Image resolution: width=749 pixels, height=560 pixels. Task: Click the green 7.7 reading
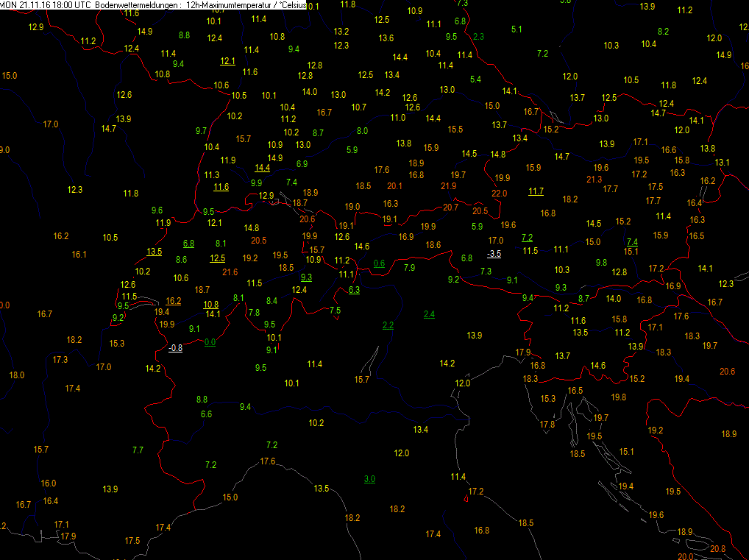click(138, 450)
